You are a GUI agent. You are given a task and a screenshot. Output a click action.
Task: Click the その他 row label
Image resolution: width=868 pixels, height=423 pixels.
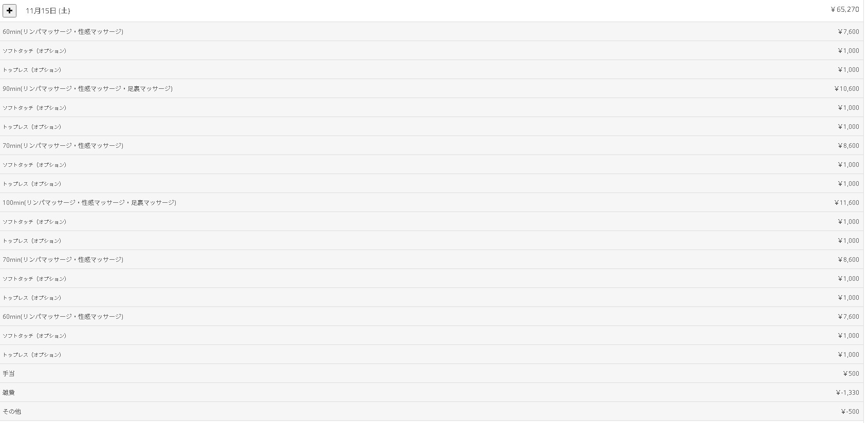point(12,412)
